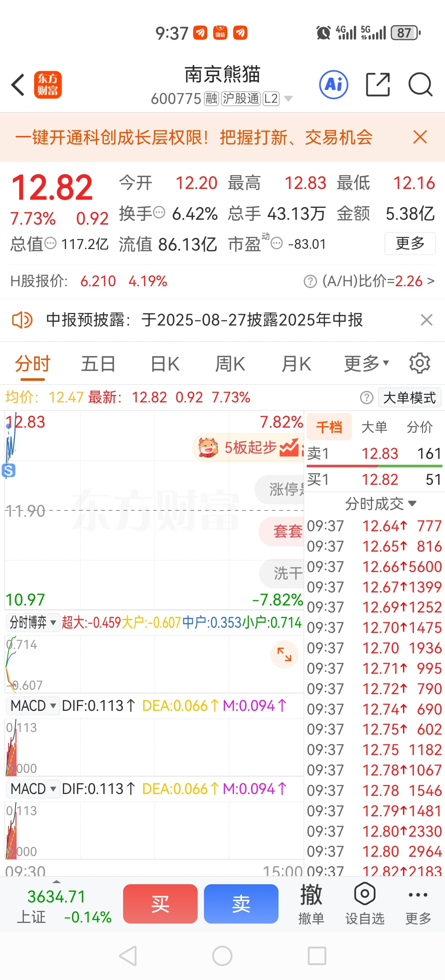Open the 一键开通科创成长层权限 banner link
Screen dimensions: 445x980
click(x=194, y=137)
